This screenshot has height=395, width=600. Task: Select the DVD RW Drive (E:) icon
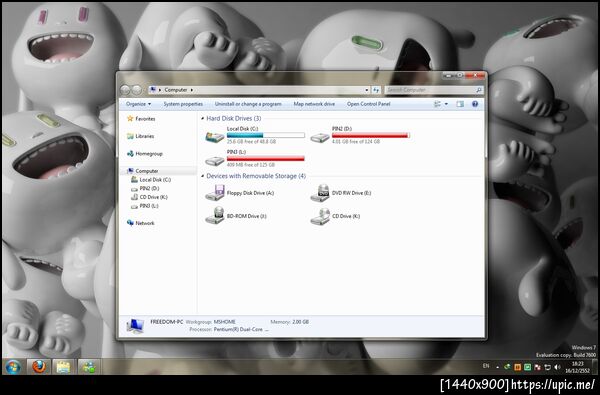pyautogui.click(x=320, y=193)
